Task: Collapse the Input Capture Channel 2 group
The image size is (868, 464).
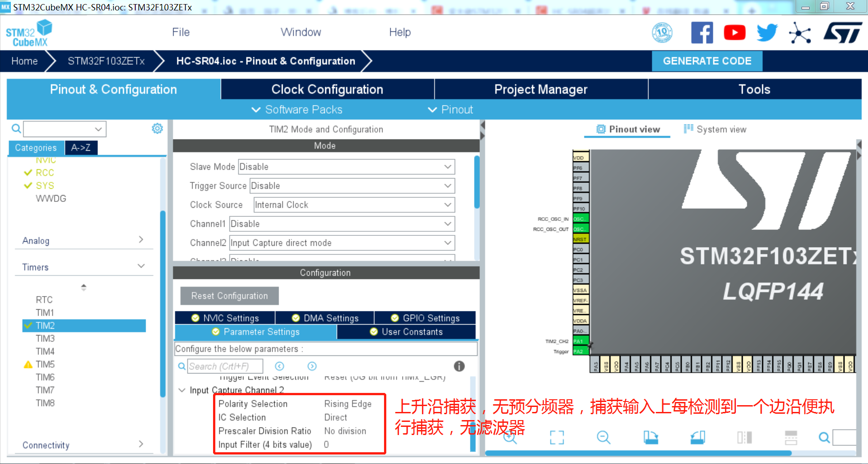Action: click(182, 390)
